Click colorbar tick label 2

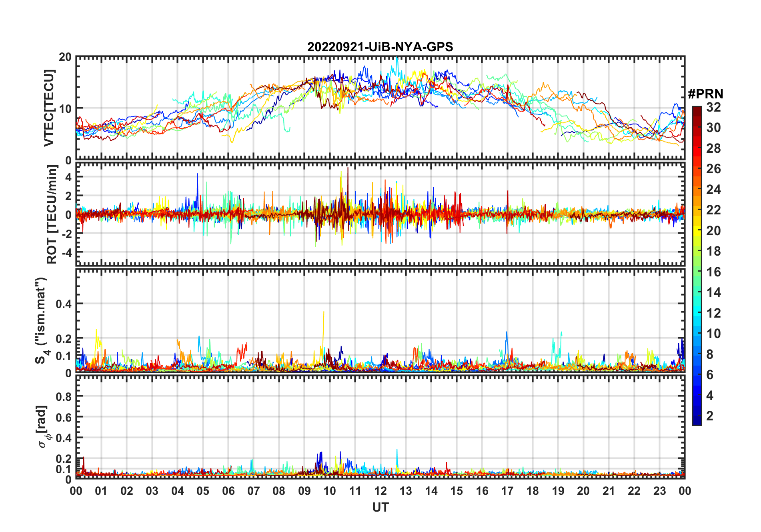pyautogui.click(x=710, y=416)
